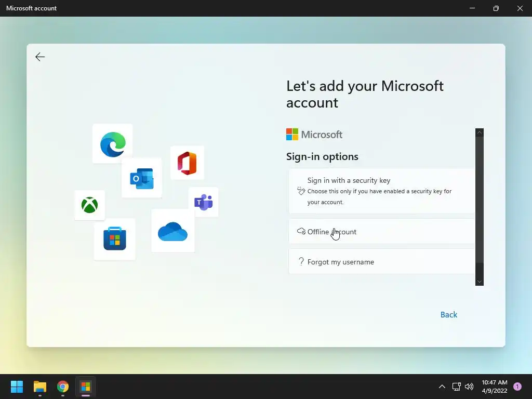The width and height of the screenshot is (532, 399).
Task: Click the question mark icon
Action: 301,262
